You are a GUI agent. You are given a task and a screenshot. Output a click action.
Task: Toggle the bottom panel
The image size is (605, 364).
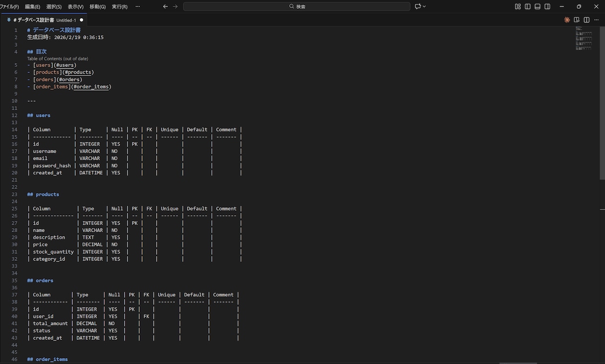(538, 6)
